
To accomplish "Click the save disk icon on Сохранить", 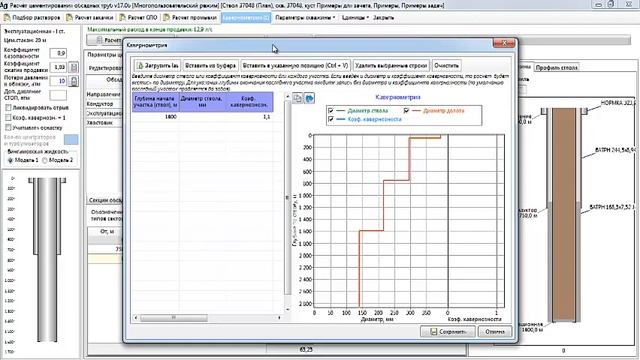I will [433, 331].
